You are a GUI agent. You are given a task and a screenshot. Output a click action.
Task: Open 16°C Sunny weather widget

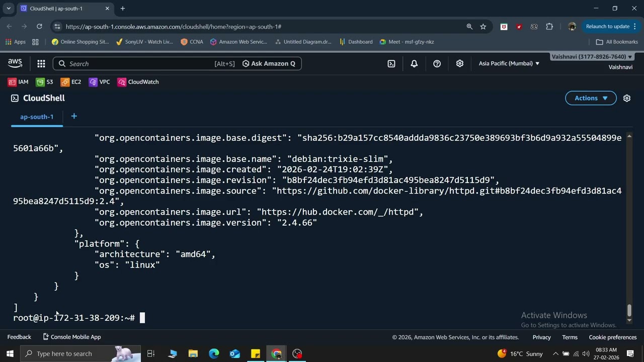(520, 353)
